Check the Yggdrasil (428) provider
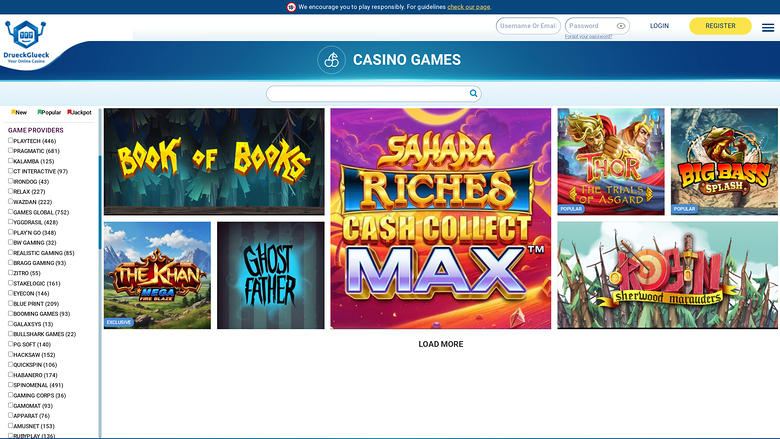This screenshot has height=439, width=780. coord(10,222)
